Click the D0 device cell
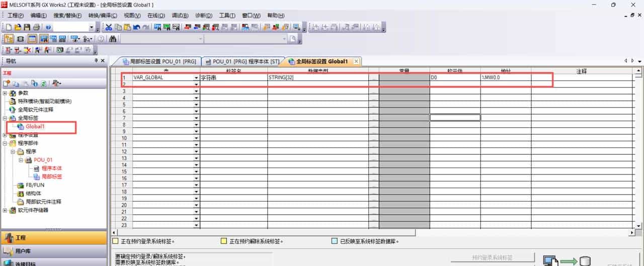 click(455, 78)
